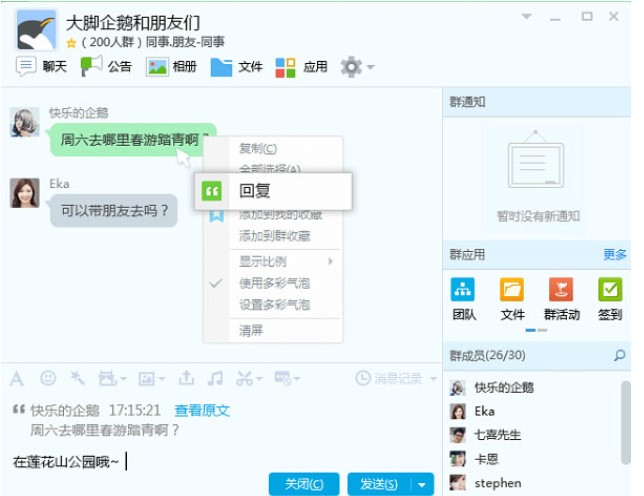This screenshot has height=496, width=644.
Task: Click the star icon beside group info
Action: tap(71, 43)
